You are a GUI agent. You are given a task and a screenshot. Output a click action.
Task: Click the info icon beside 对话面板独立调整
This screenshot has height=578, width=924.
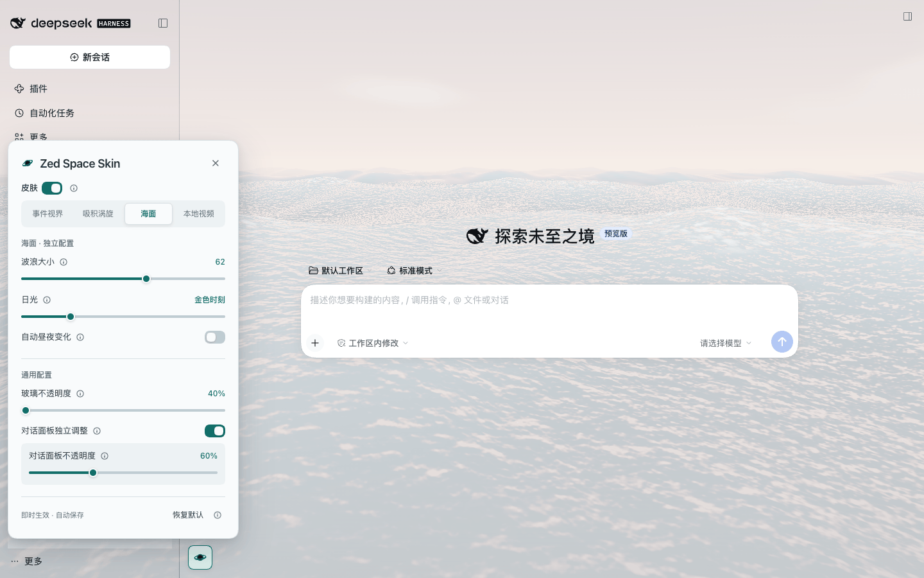pyautogui.click(x=97, y=431)
